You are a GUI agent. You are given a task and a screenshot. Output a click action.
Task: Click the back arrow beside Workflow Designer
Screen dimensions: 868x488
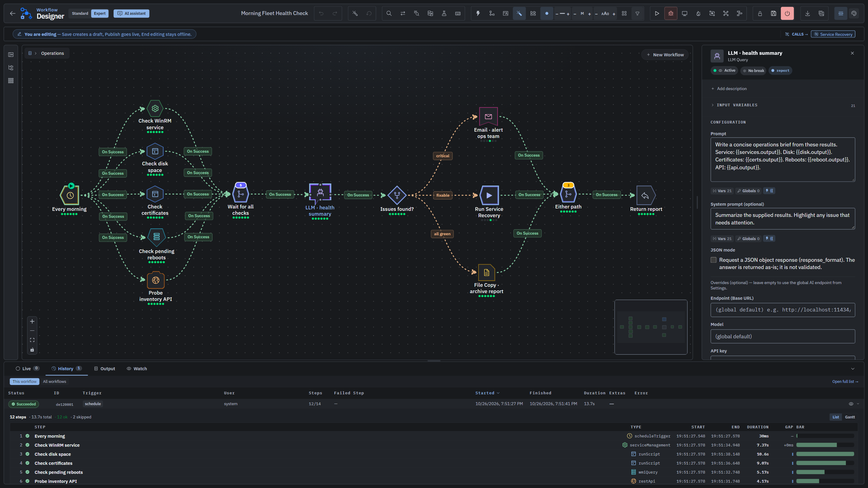coord(12,14)
